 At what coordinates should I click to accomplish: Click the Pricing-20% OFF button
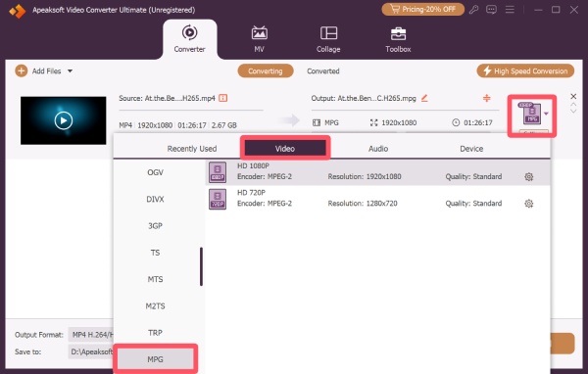[x=422, y=9]
